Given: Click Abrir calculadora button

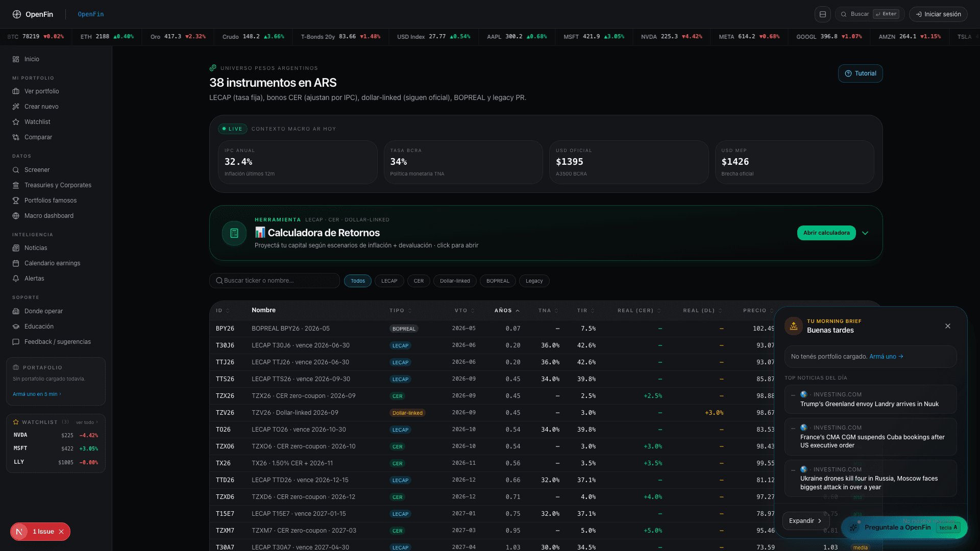Looking at the screenshot, I should pos(826,233).
